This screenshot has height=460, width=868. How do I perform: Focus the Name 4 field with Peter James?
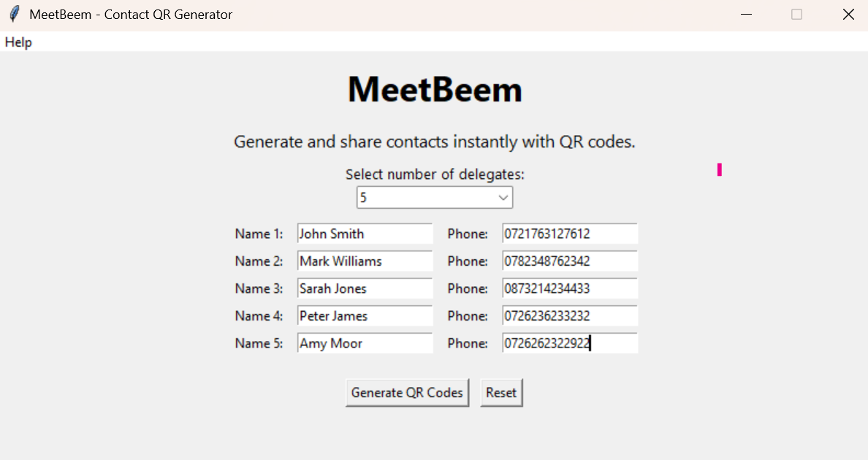click(365, 315)
